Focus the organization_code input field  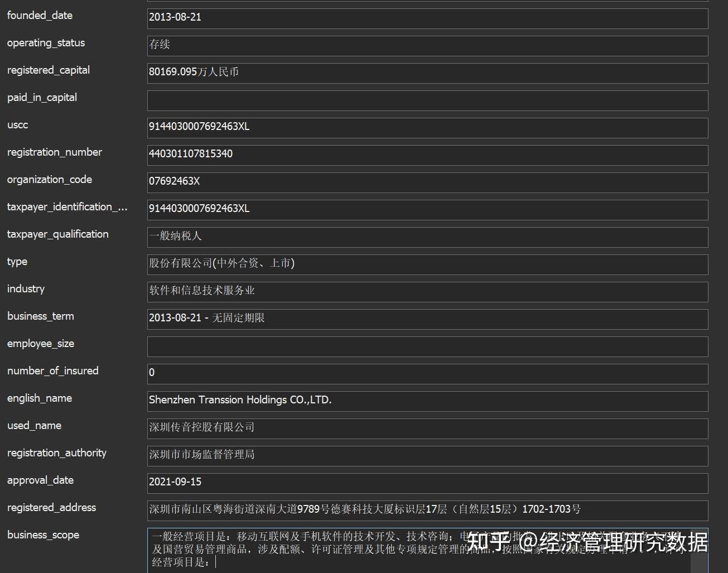427,182
